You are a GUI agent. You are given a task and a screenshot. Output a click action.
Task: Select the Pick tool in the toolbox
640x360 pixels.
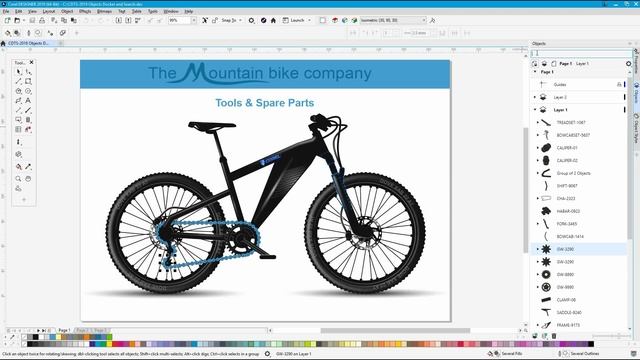click(18, 72)
